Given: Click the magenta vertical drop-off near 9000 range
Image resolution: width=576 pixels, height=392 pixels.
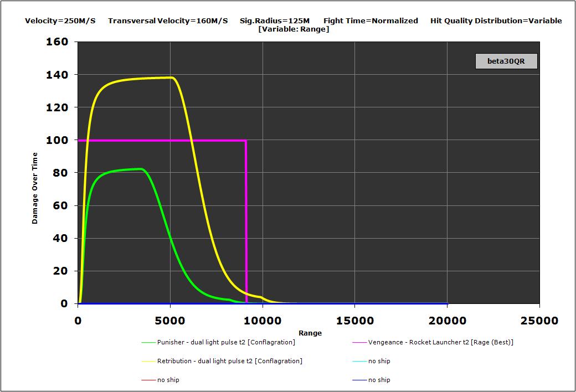Looking at the screenshot, I should (x=246, y=221).
